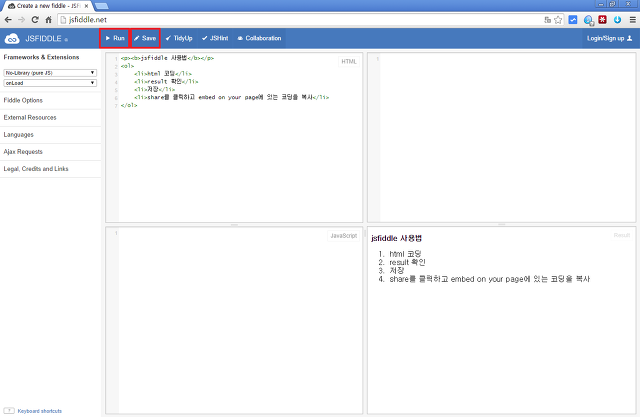The width and height of the screenshot is (640, 417).
Task: Open the red asterisk extension icon
Action: point(602,20)
